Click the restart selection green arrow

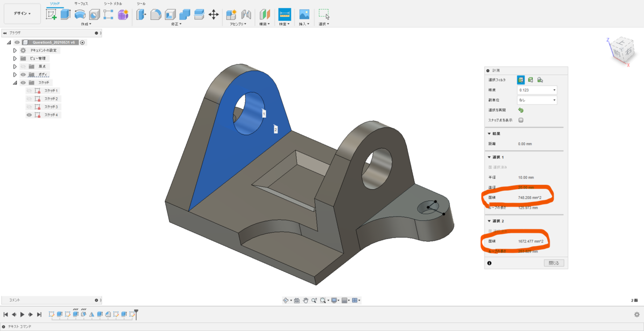[x=521, y=110]
